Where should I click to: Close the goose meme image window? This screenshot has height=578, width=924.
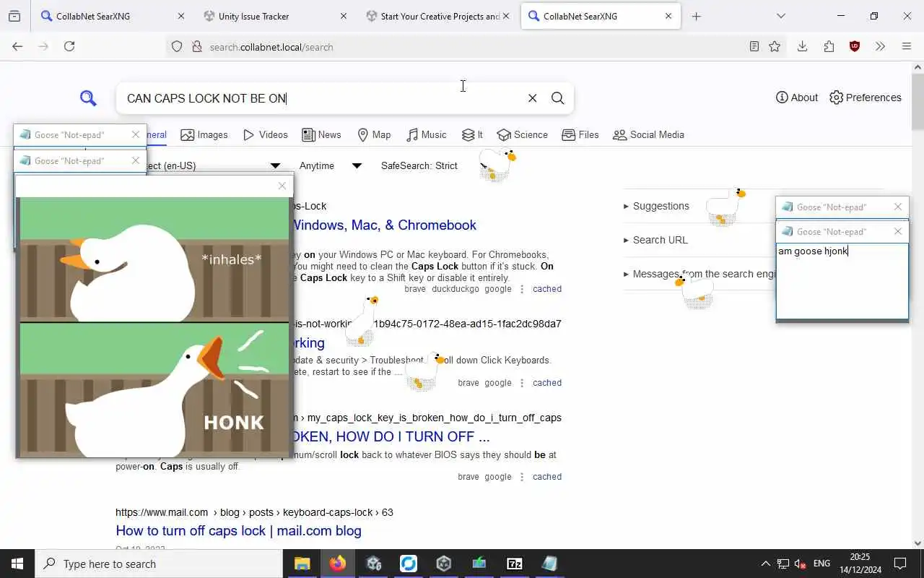click(x=282, y=186)
